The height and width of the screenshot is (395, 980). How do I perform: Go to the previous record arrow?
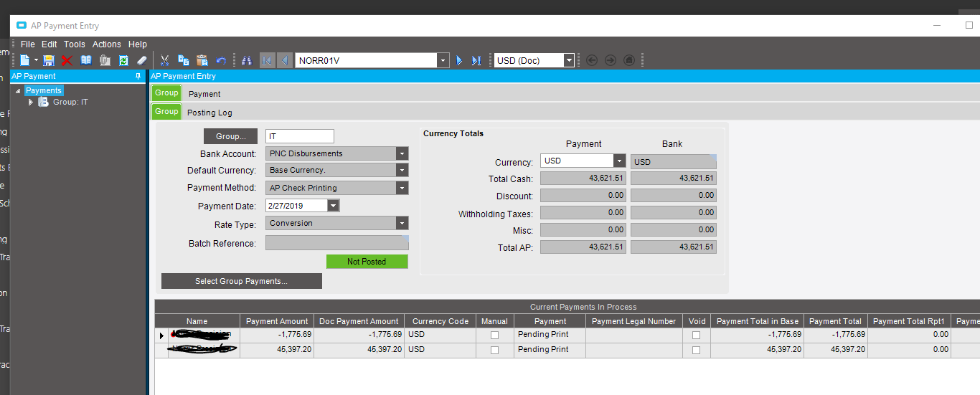pos(284,61)
